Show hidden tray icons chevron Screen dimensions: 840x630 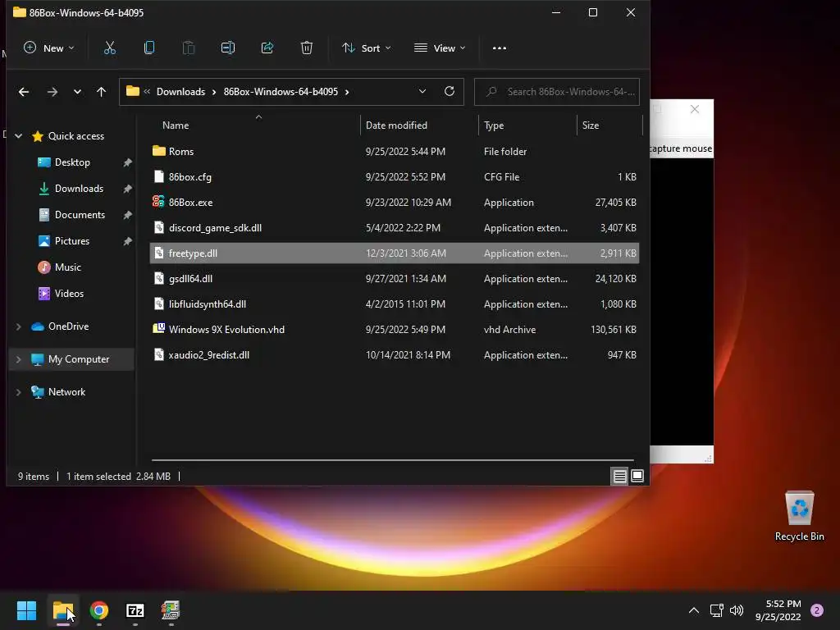(x=694, y=610)
